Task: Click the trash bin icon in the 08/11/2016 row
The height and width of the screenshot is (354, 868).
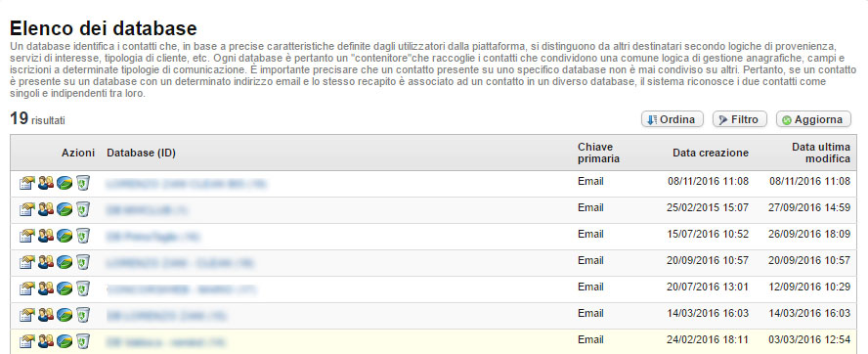Action: [83, 183]
